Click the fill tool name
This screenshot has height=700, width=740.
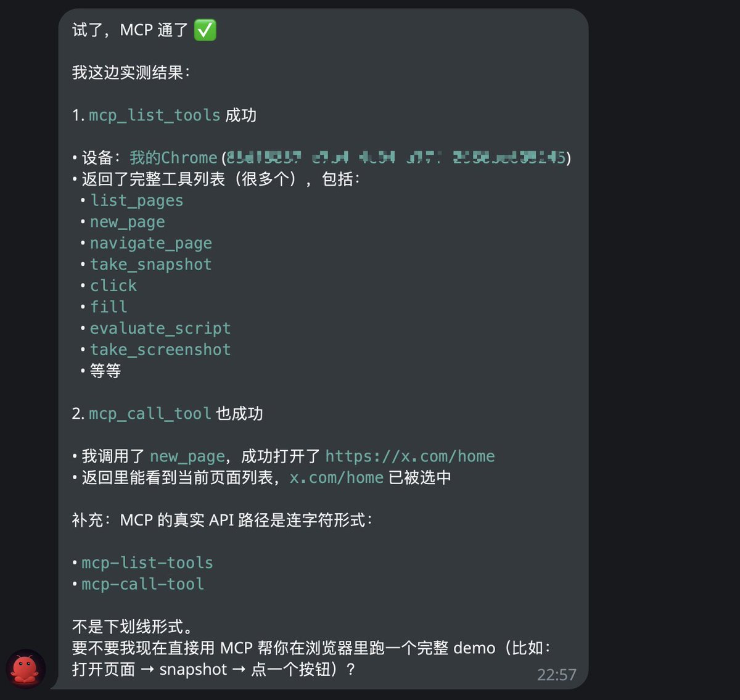point(109,307)
